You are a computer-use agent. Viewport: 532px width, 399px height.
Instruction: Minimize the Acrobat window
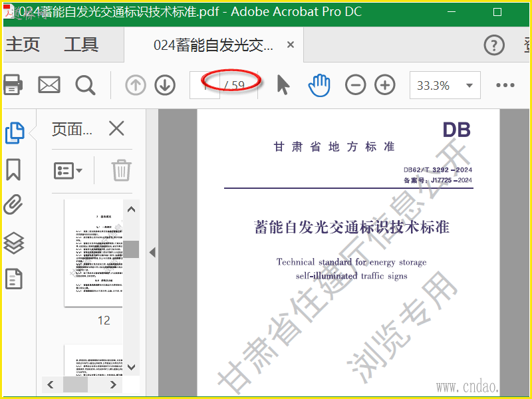pyautogui.click(x=452, y=12)
